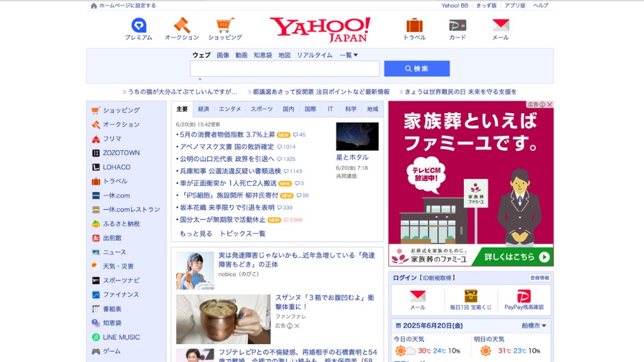
Task: Open the メール envelope icon in header
Action: click(501, 25)
